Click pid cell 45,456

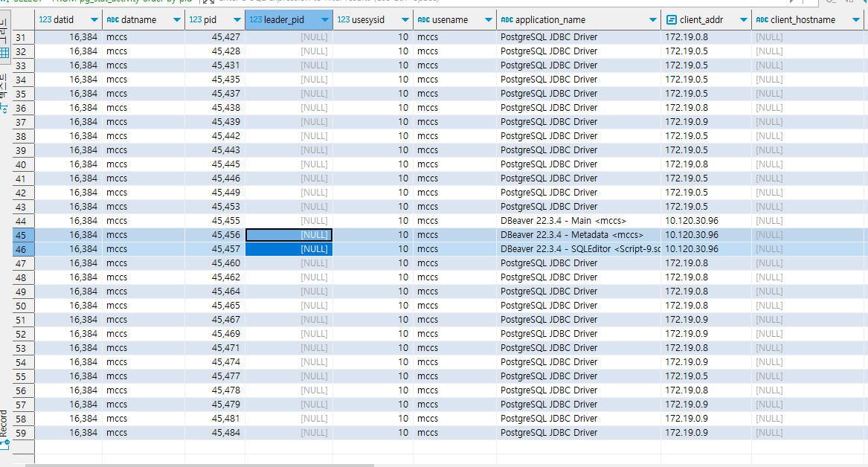[215, 235]
